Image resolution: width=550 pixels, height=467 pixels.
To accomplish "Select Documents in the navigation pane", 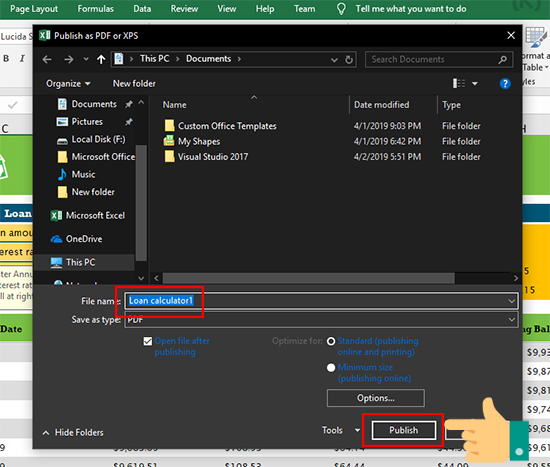I will click(94, 104).
